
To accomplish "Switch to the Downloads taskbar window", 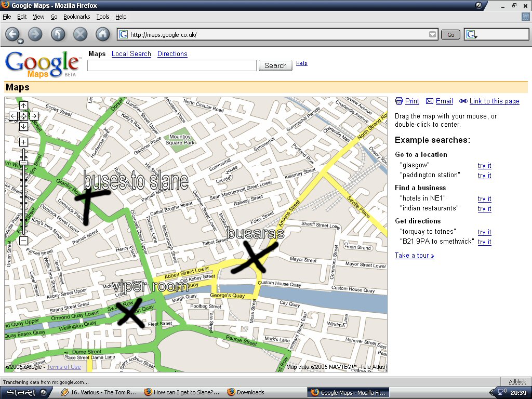I will [x=246, y=393].
